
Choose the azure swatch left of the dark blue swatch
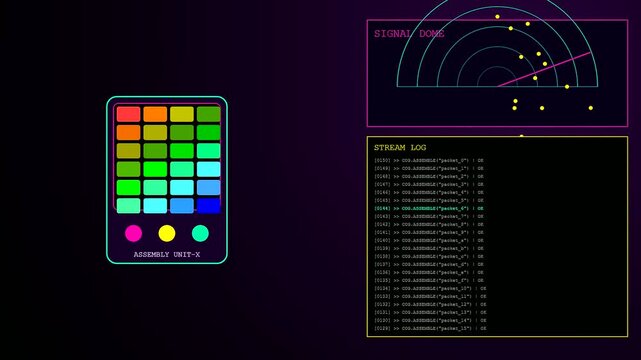pyautogui.click(x=182, y=206)
